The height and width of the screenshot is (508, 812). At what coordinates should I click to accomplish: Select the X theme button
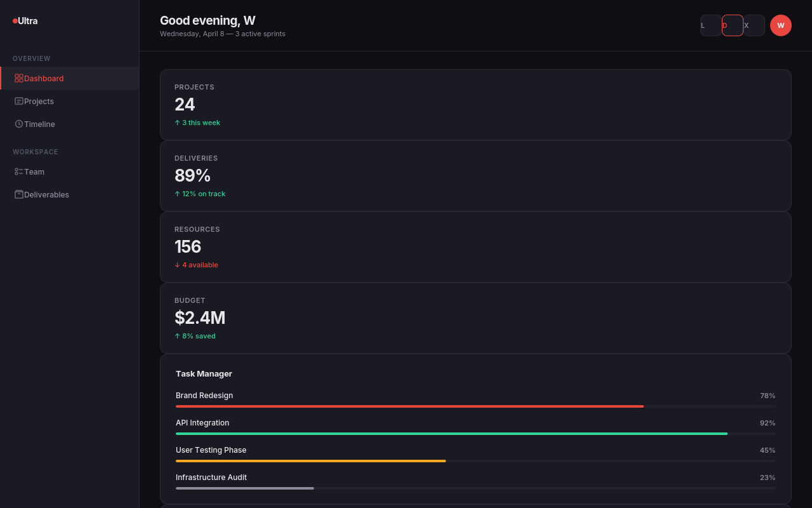pyautogui.click(x=754, y=25)
